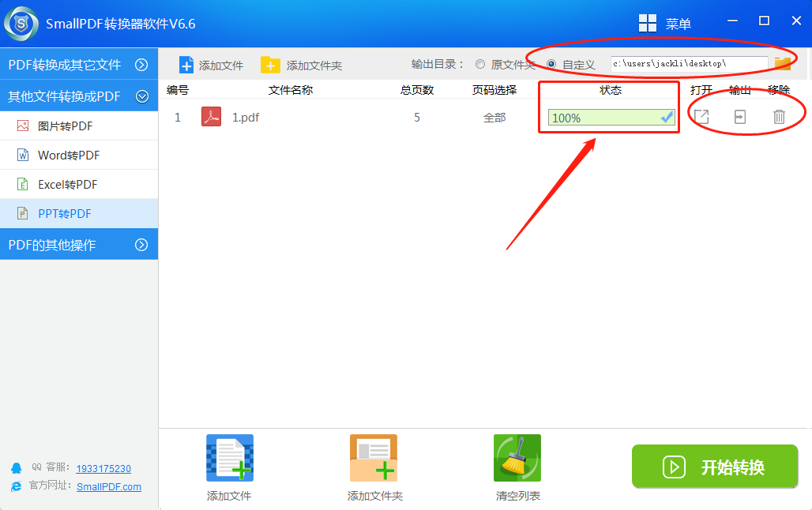Click the open file icon for 1.pdf
Screen dimensions: 812x510
[701, 117]
